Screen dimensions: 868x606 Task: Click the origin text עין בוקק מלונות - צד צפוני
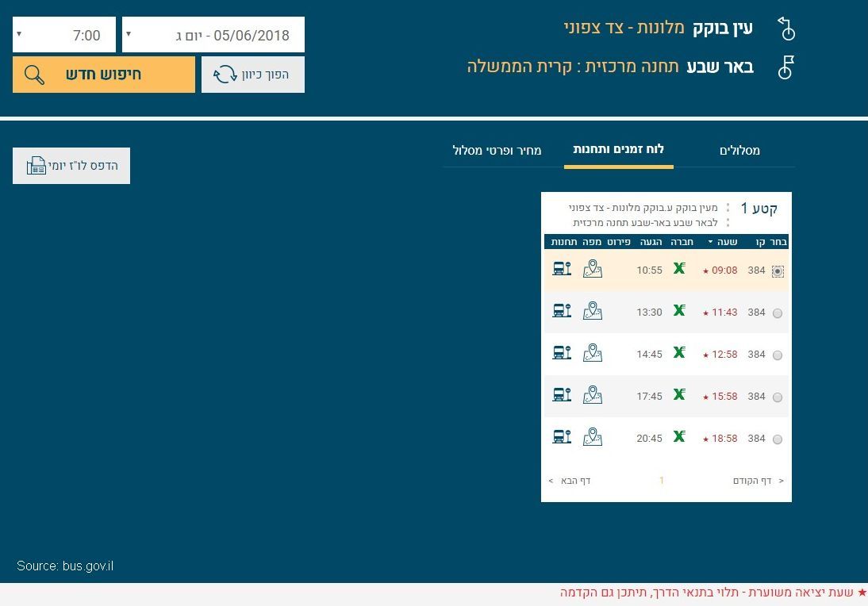(659, 28)
